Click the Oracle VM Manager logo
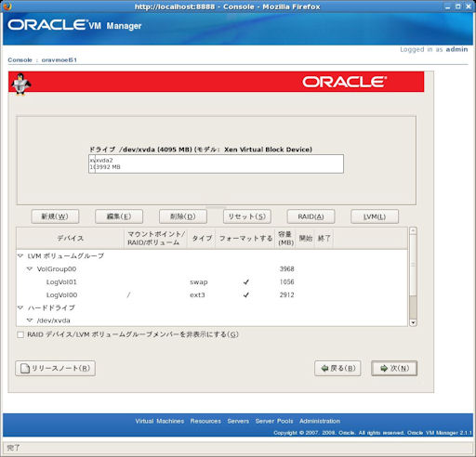The width and height of the screenshot is (476, 457). 74,25
